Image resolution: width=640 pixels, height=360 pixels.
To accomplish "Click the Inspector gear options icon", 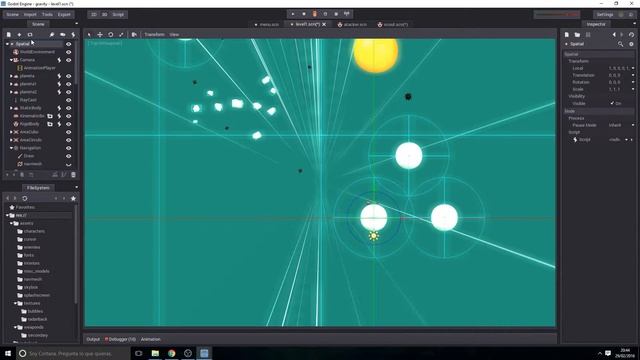I will (x=631, y=44).
